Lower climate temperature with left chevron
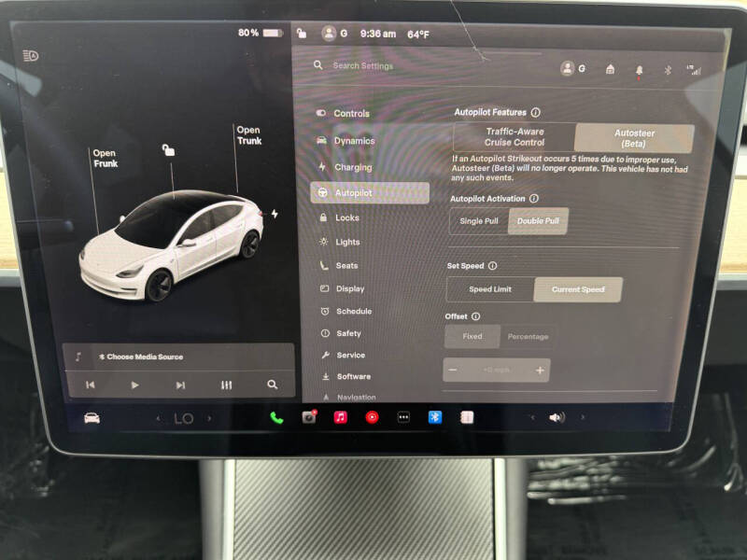 coord(158,418)
